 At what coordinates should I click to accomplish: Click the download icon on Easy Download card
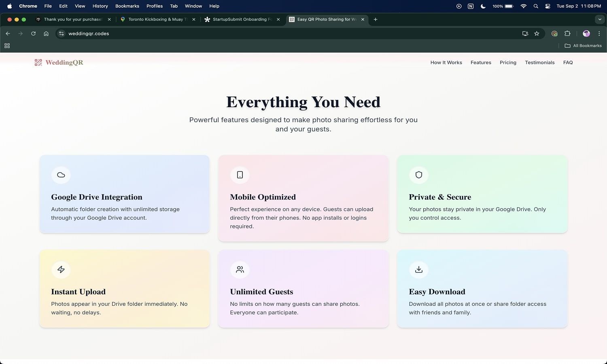[419, 270]
